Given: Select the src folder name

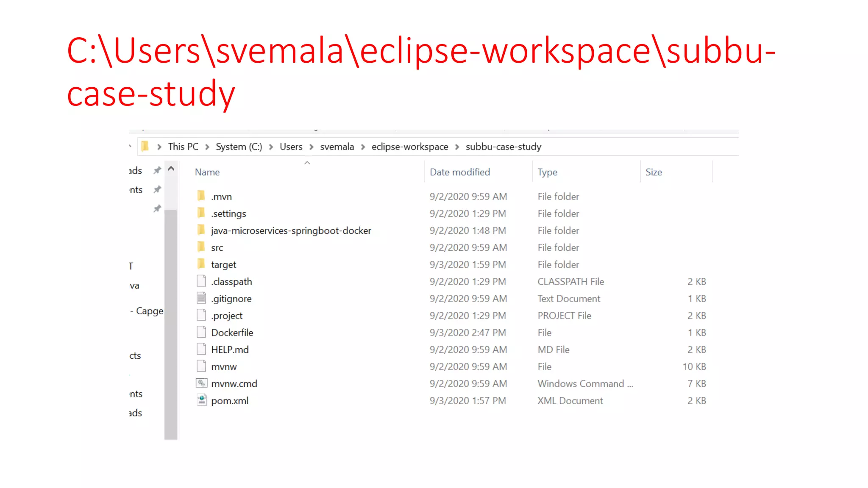Looking at the screenshot, I should (x=217, y=247).
